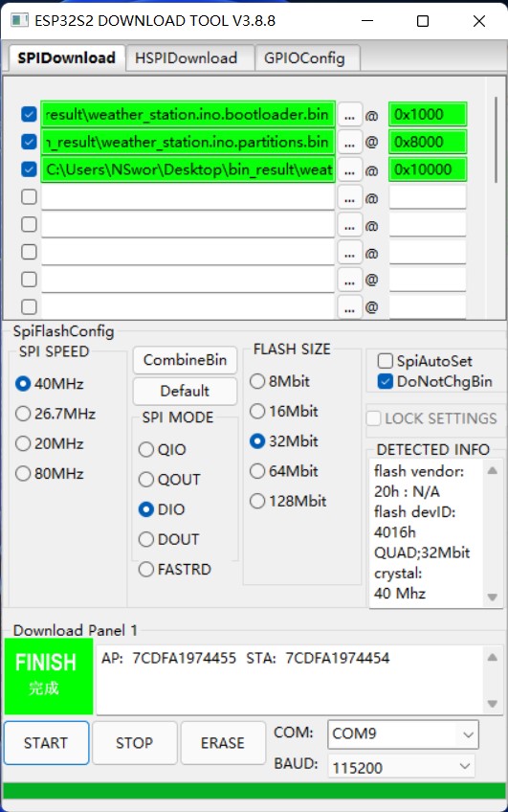Switch to the HSPIDownload tab
This screenshot has width=508, height=812.
point(189,57)
